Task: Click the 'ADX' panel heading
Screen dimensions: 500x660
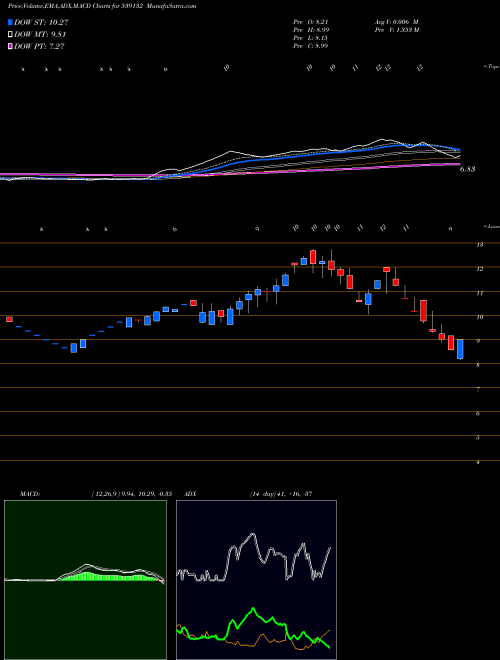Action: pos(191,493)
